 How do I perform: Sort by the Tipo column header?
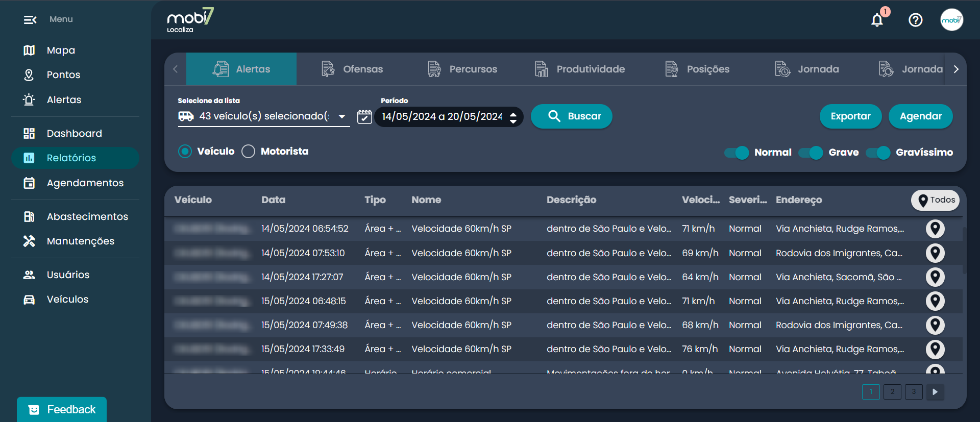375,200
